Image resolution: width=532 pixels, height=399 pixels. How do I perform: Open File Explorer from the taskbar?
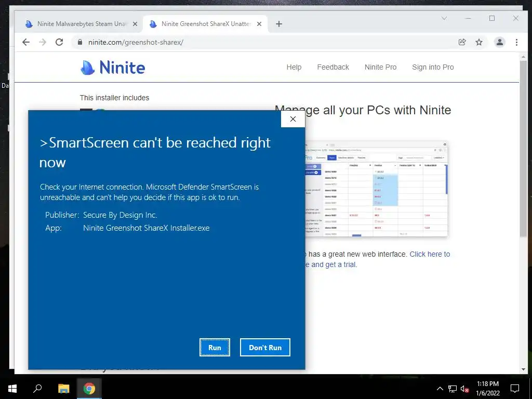pos(63,389)
